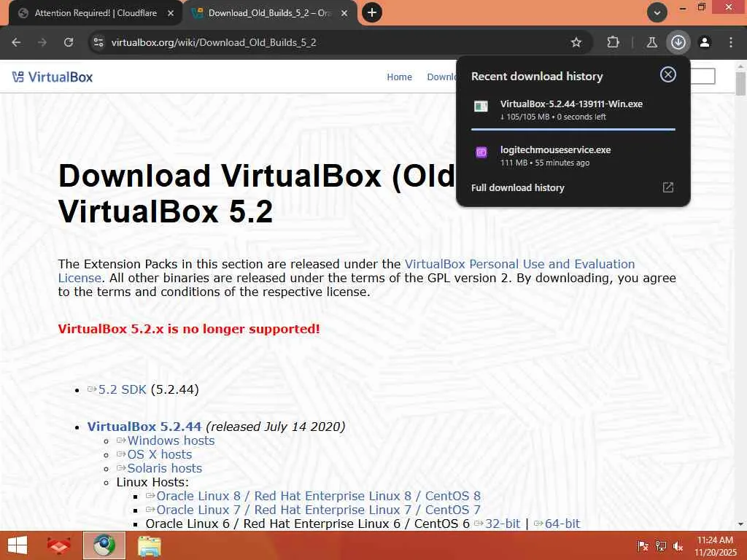
Task: Click the open-in-new-tab download history icon
Action: (x=668, y=187)
